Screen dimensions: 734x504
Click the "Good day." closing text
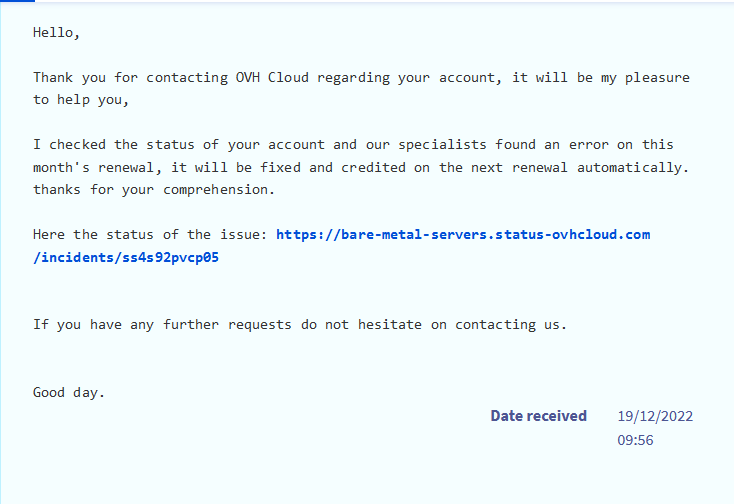click(69, 392)
